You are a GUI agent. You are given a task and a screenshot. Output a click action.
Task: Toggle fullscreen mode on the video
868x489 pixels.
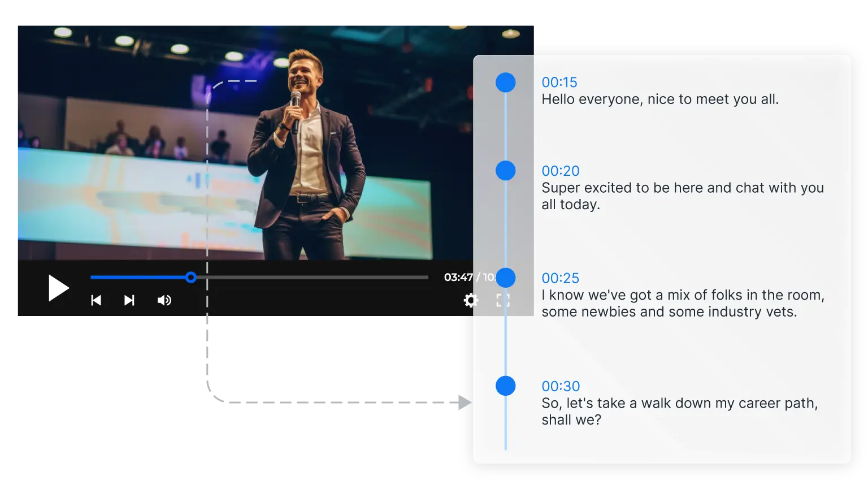(503, 300)
